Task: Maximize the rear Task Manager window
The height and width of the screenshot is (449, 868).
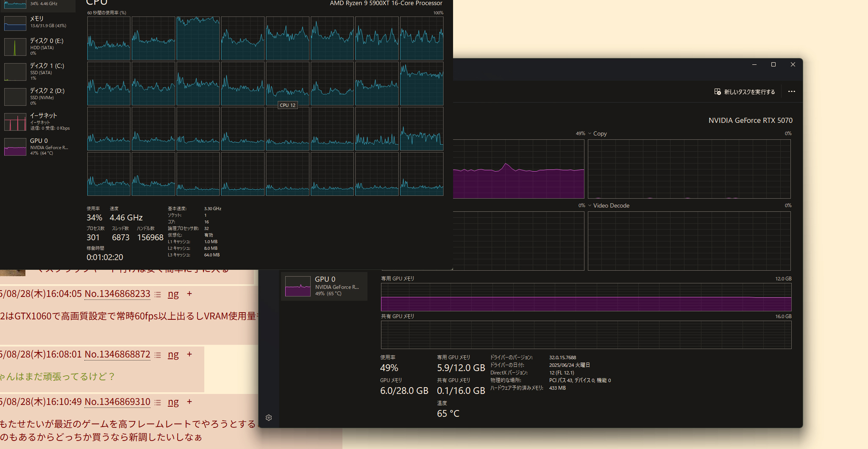Action: tap(773, 64)
